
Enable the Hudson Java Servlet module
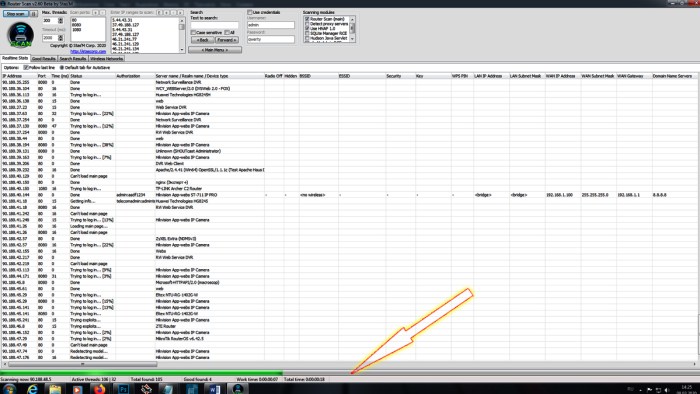307,38
